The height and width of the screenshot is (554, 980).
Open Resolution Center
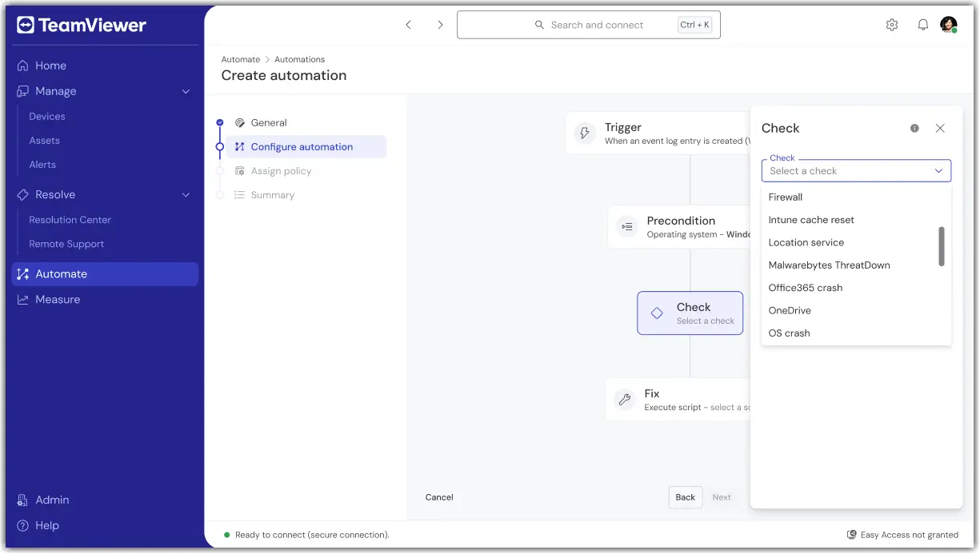[x=70, y=220]
